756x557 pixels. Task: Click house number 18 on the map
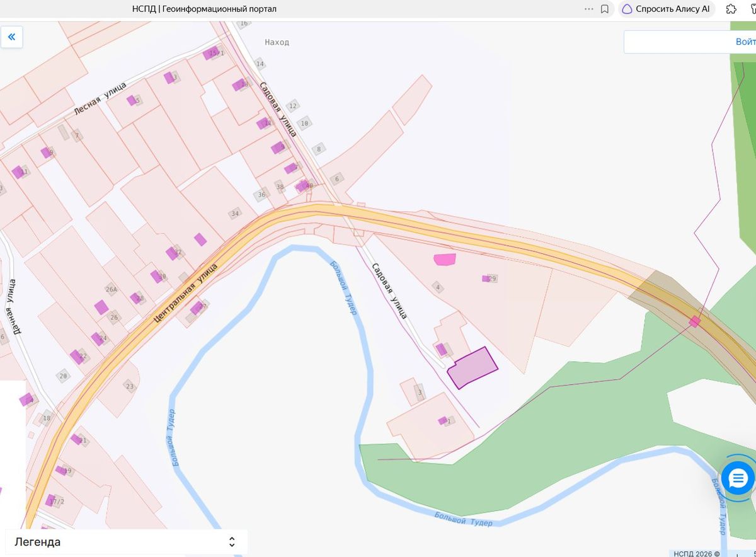click(46, 418)
